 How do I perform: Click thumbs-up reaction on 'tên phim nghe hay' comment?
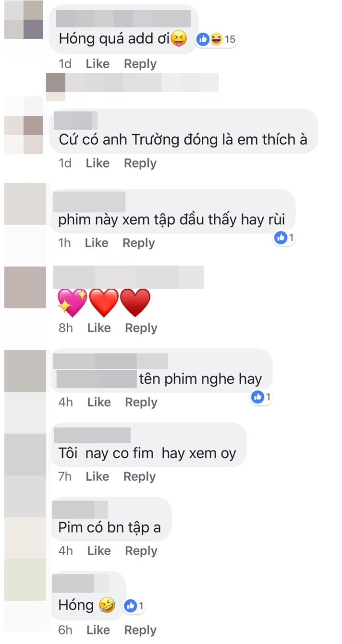point(258,397)
